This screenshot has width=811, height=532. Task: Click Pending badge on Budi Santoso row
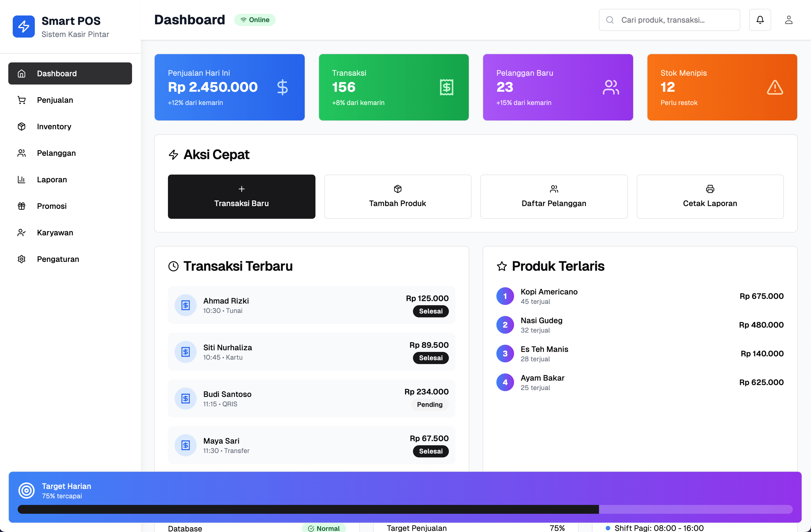pos(430,405)
